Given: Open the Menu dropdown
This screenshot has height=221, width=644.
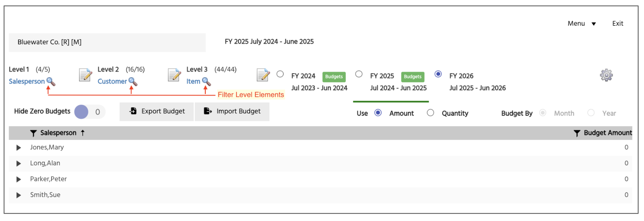Looking at the screenshot, I should [582, 24].
